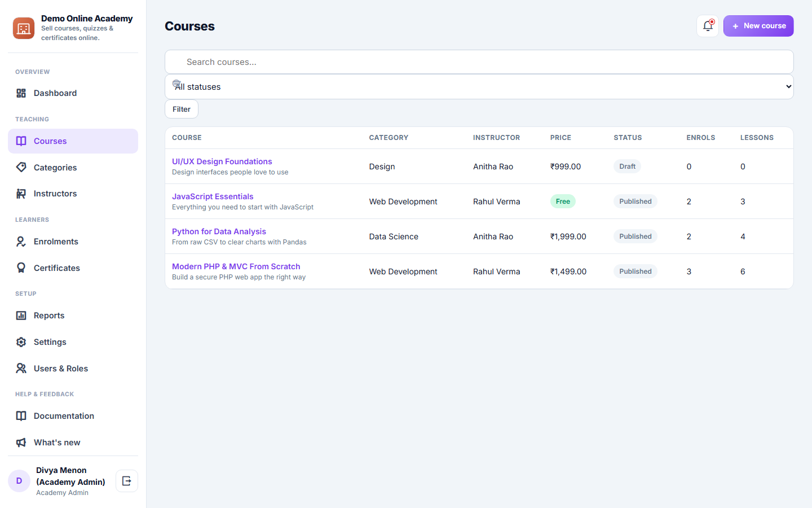Click the Users & Roles people icon

21,369
